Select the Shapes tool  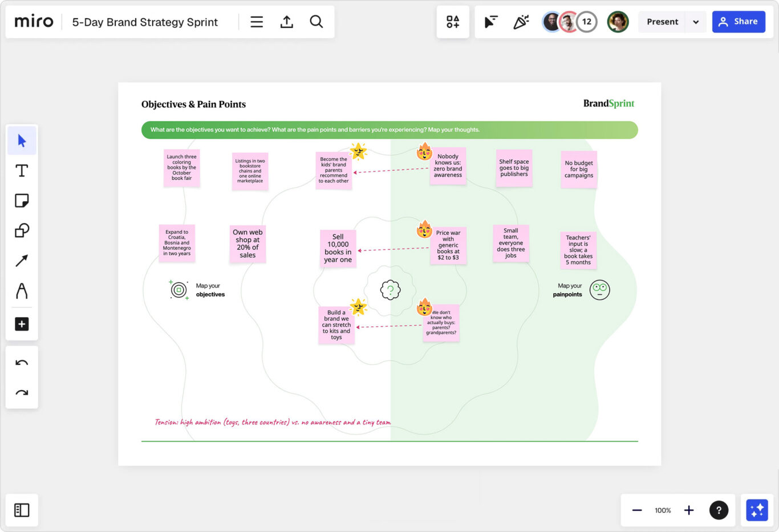click(x=22, y=230)
